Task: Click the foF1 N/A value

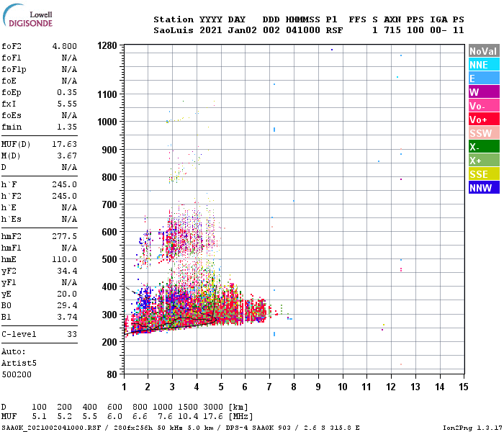Action: 69,58
